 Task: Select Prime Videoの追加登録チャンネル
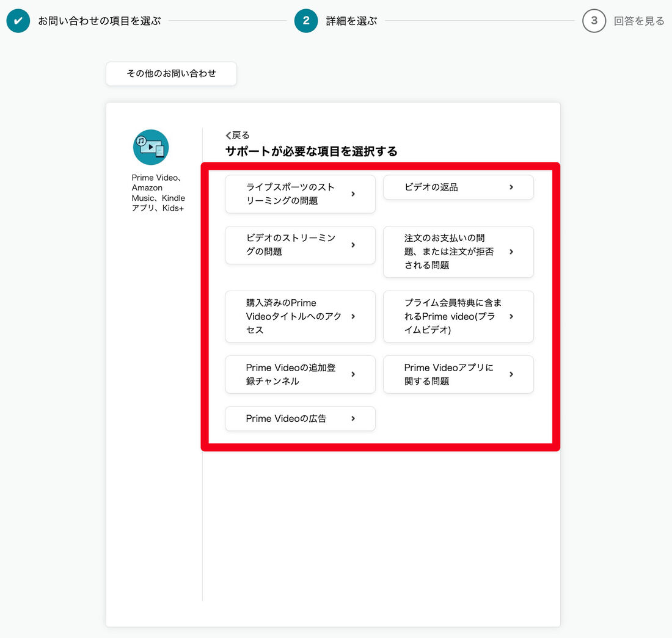(x=300, y=374)
